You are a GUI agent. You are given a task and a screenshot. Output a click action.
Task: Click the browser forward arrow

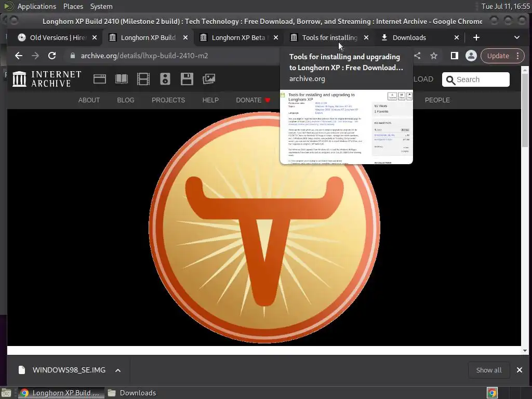[35, 56]
